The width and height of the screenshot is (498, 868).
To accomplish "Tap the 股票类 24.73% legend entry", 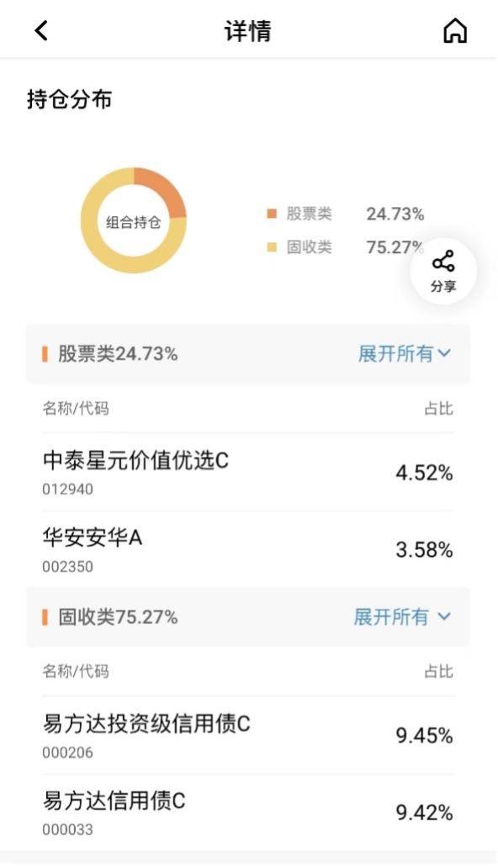I will pos(346,214).
